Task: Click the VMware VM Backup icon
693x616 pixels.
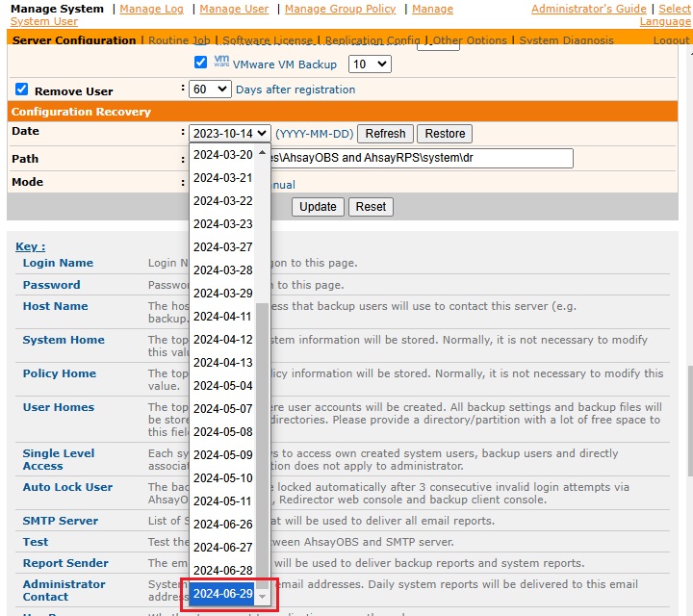Action: click(220, 64)
